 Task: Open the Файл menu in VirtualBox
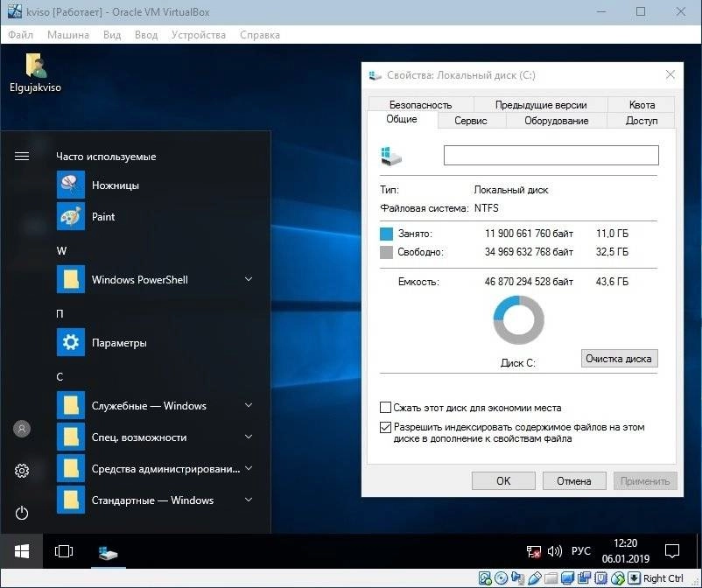pos(21,35)
